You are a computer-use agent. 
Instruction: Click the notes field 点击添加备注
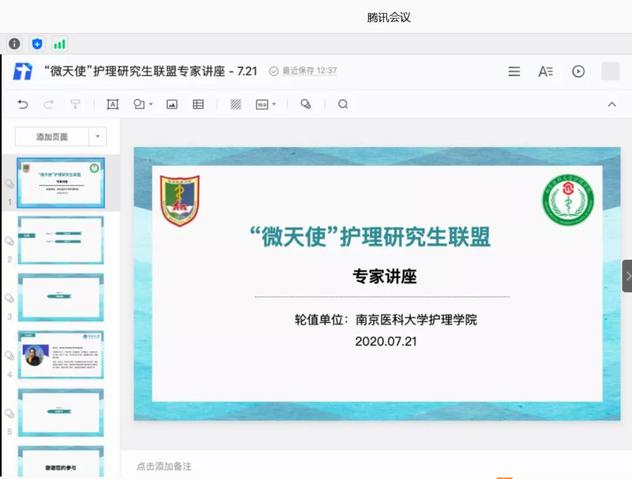[165, 466]
